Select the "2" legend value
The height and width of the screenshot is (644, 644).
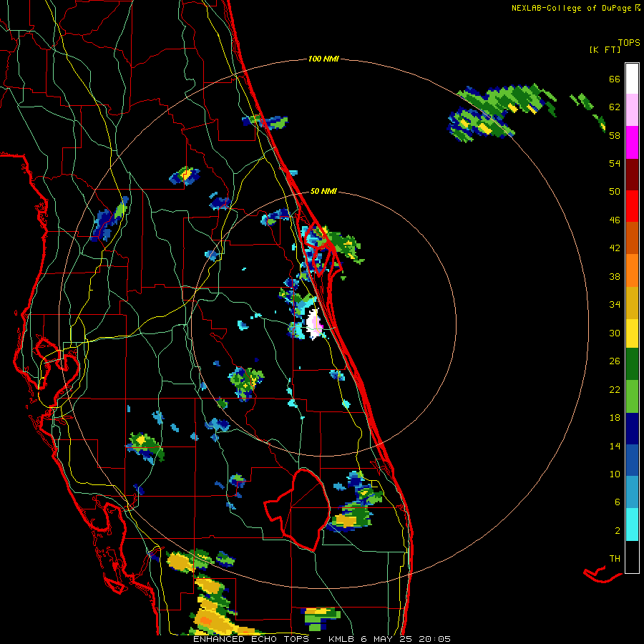click(618, 531)
